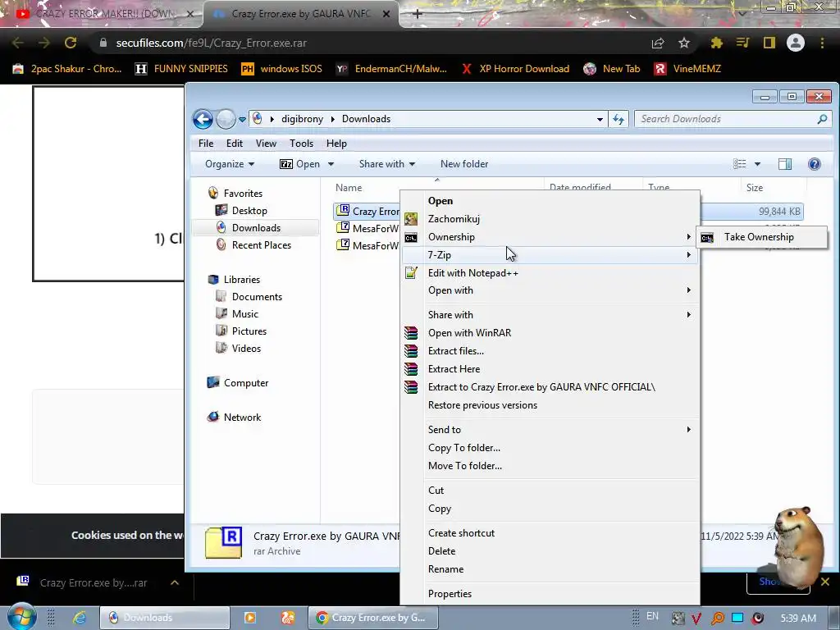
Task: Go back in Chrome browser history
Action: tap(18, 43)
